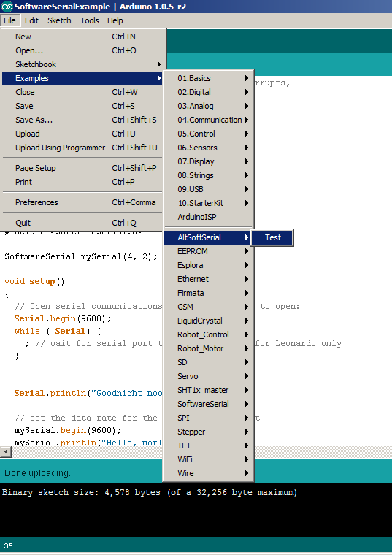Screen dimensions: 392x555
Task: Click the line number 35 indicator
Action: click(x=9, y=546)
